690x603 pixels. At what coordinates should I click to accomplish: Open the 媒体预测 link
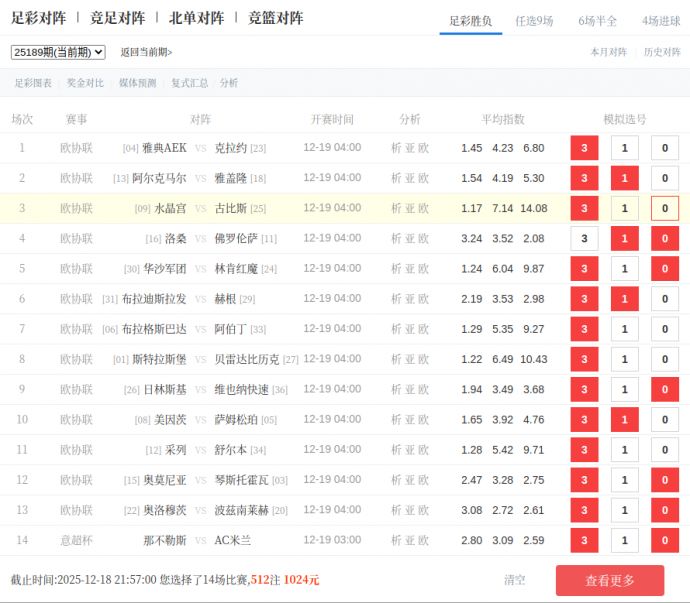pos(137,83)
